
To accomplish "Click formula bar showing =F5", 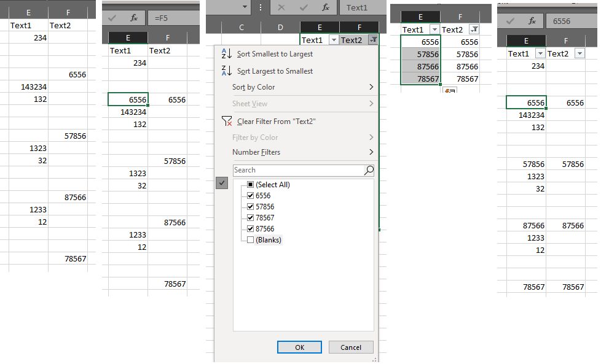I will 175,18.
